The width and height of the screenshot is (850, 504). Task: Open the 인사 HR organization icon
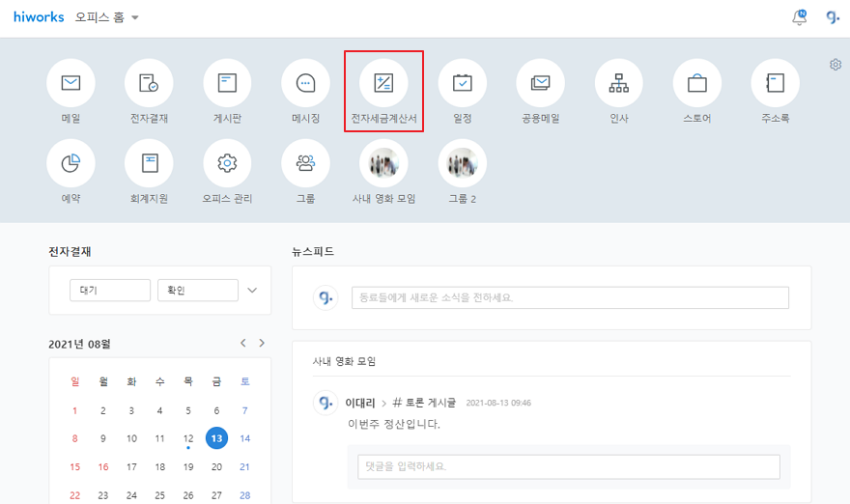coord(618,83)
